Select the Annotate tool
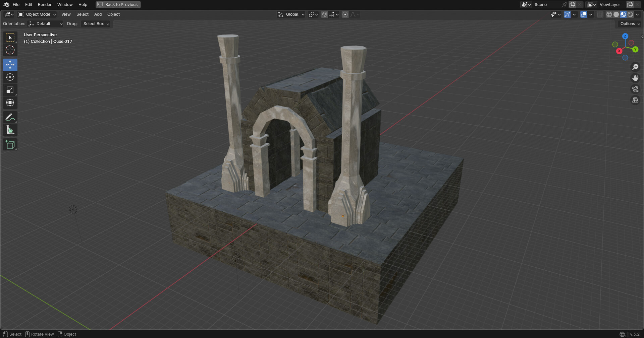 [x=10, y=117]
